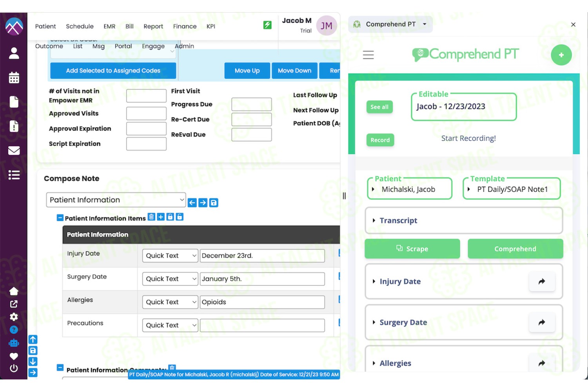Click the floating save disk icon

(33, 350)
